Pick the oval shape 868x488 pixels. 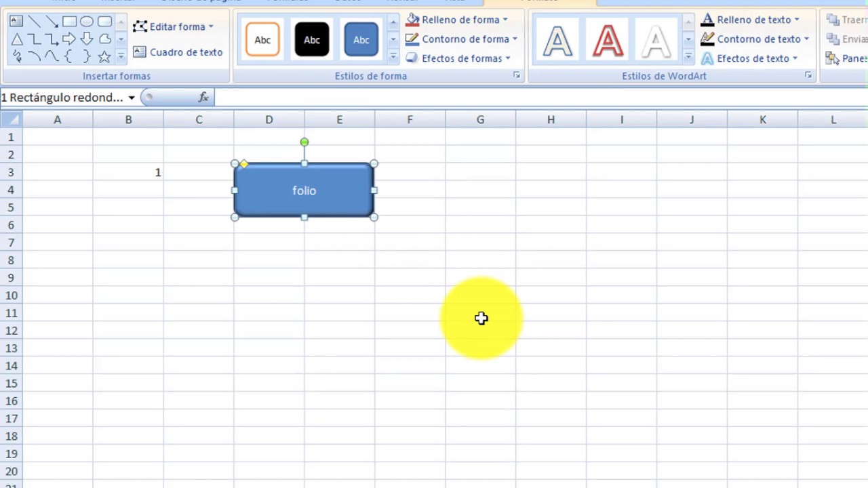(87, 21)
